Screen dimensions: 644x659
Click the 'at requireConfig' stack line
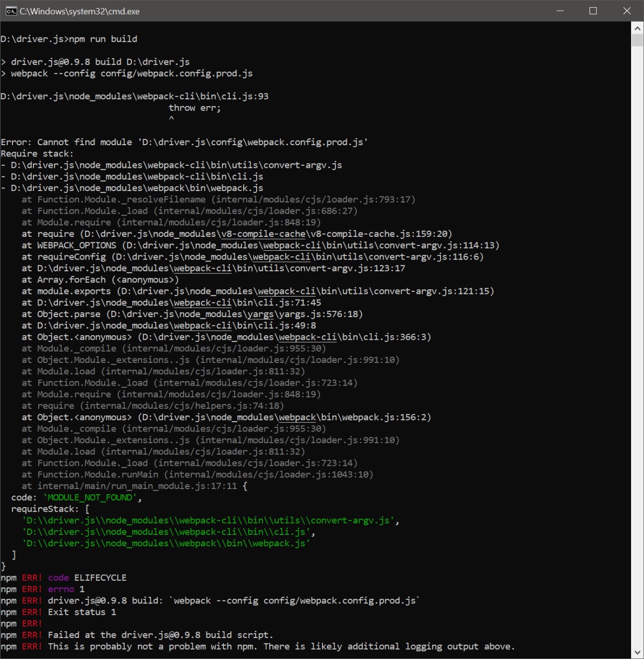(252, 257)
